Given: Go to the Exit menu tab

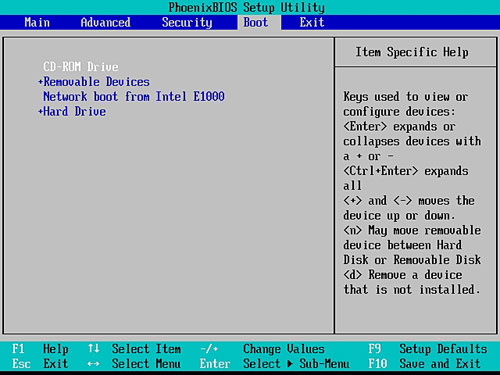Looking at the screenshot, I should (312, 22).
